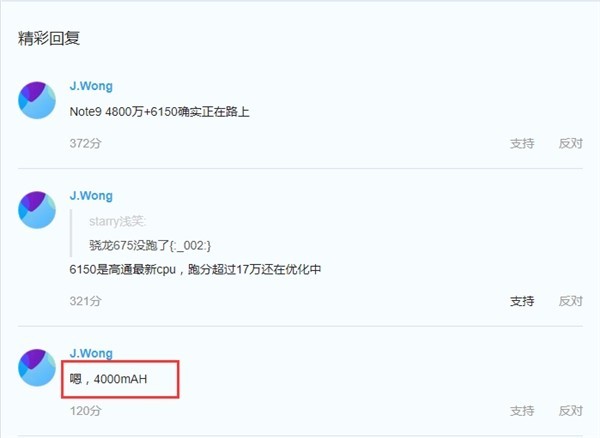This screenshot has height=438, width=600.
Task: Select the quoted author name starry浅笑
Action: click(117, 221)
